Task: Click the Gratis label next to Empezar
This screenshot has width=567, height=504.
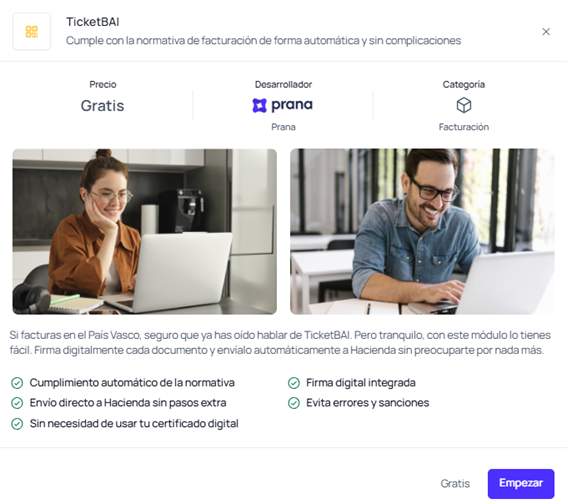Action: tap(455, 483)
